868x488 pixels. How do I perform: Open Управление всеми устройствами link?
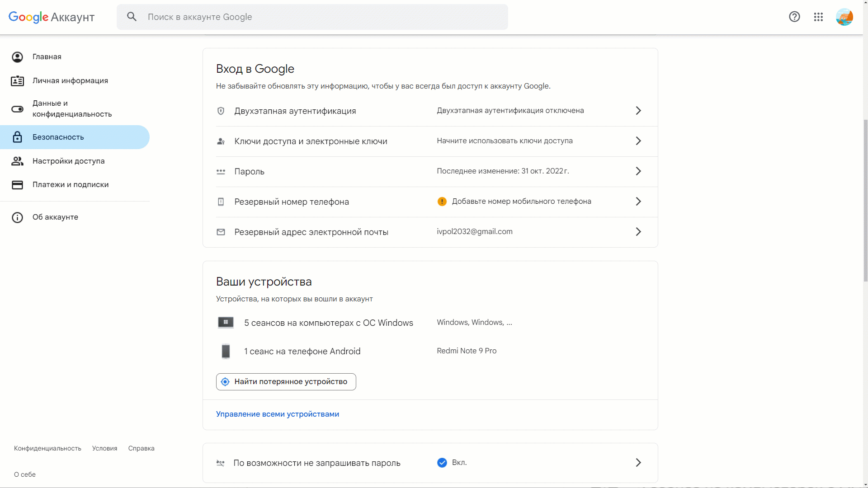277,414
